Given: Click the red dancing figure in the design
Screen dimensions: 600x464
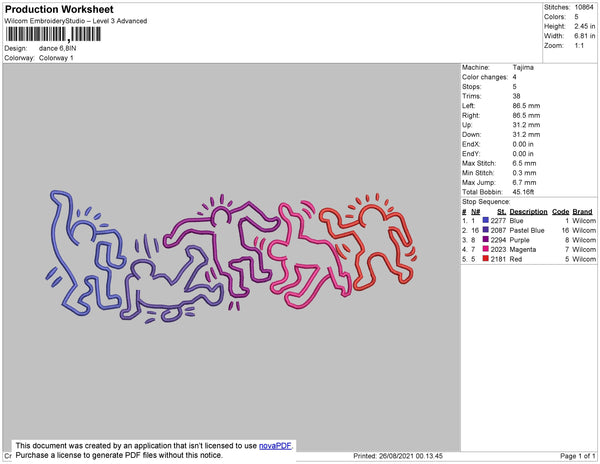Looking at the screenshot, I should pyautogui.click(x=369, y=241).
